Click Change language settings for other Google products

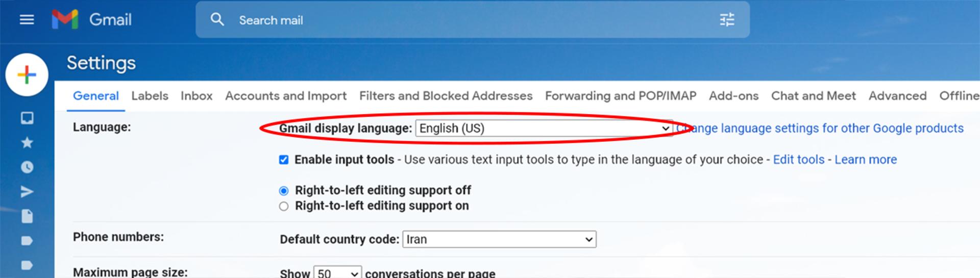click(x=820, y=128)
